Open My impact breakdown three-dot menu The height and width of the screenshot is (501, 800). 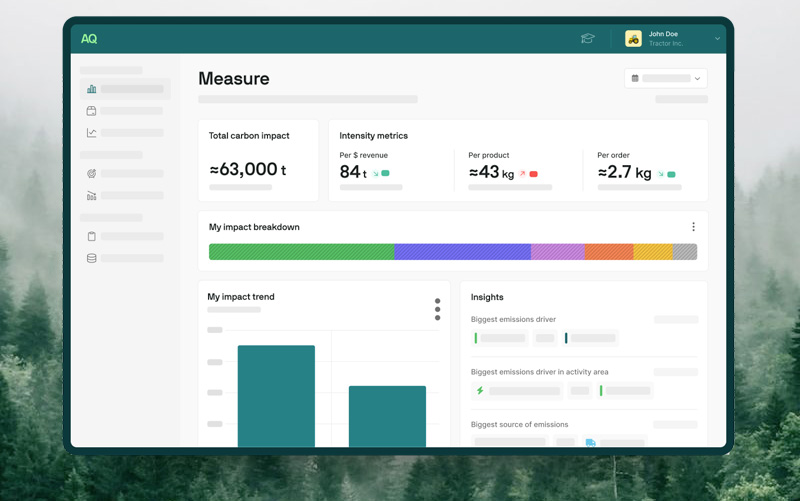tap(693, 227)
